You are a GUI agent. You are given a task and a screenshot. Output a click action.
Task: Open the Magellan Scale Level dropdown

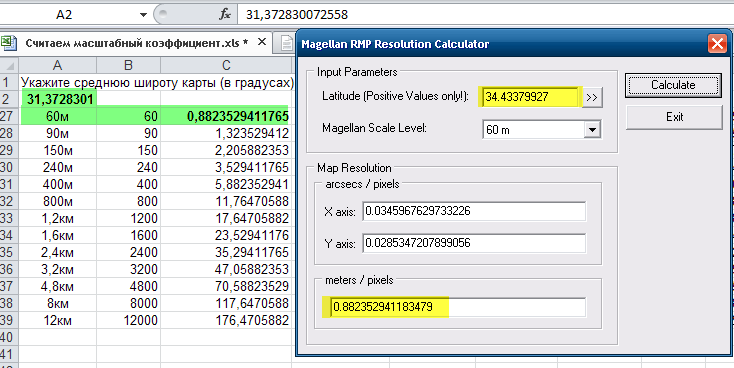[592, 130]
